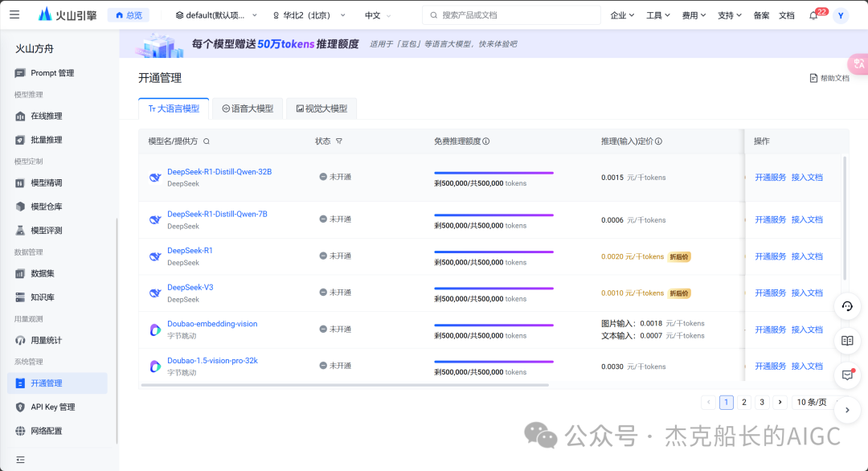
Task: Switch to the 视觉大模型 tab
Action: (x=321, y=109)
